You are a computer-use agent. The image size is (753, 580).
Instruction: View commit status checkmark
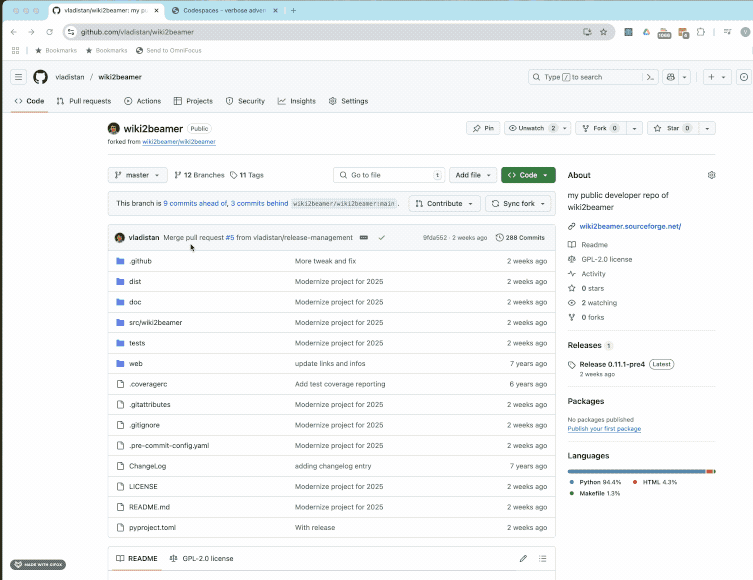pyautogui.click(x=381, y=238)
